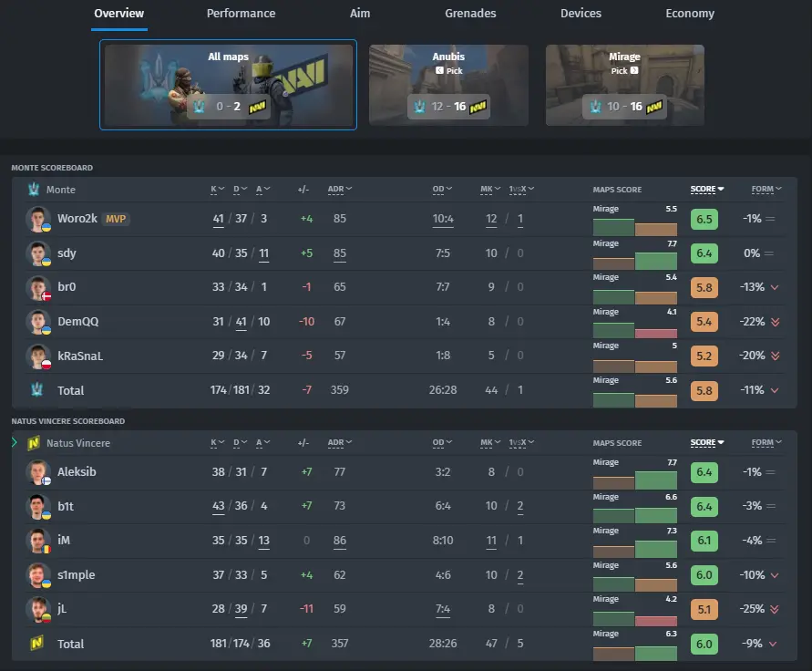The image size is (812, 671).
Task: Click NAVI logo in Total row
Action: point(36,643)
